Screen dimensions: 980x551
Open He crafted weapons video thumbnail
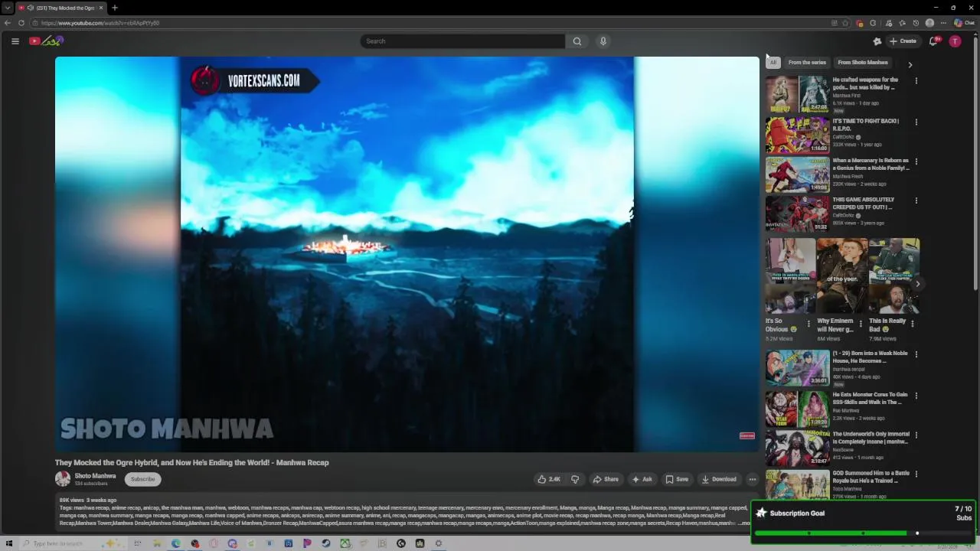point(797,93)
